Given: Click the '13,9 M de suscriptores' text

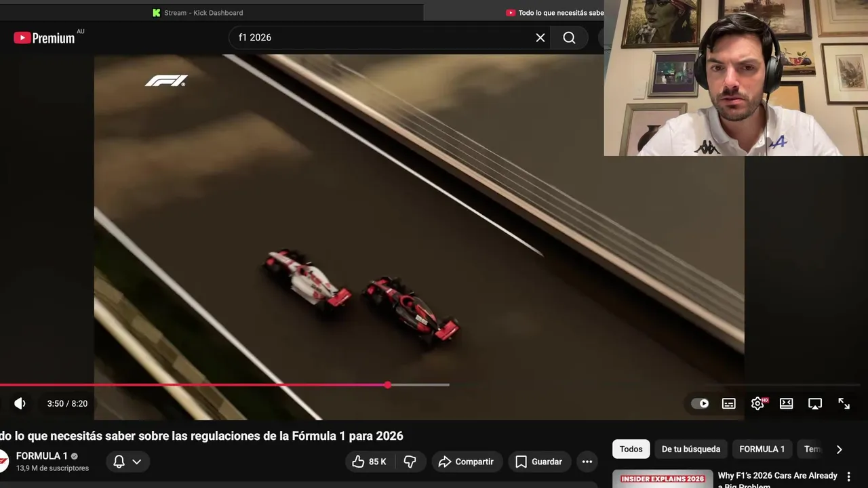Looking at the screenshot, I should 52,468.
